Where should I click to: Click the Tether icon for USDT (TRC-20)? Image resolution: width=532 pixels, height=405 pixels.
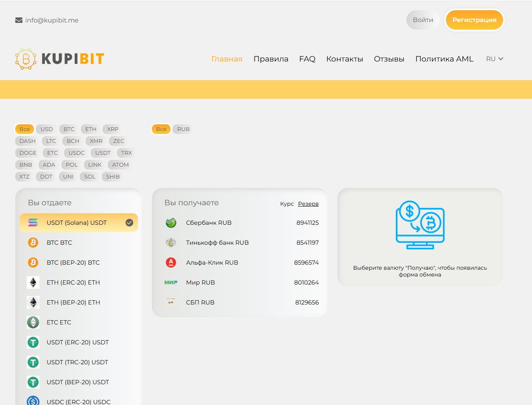(33, 362)
